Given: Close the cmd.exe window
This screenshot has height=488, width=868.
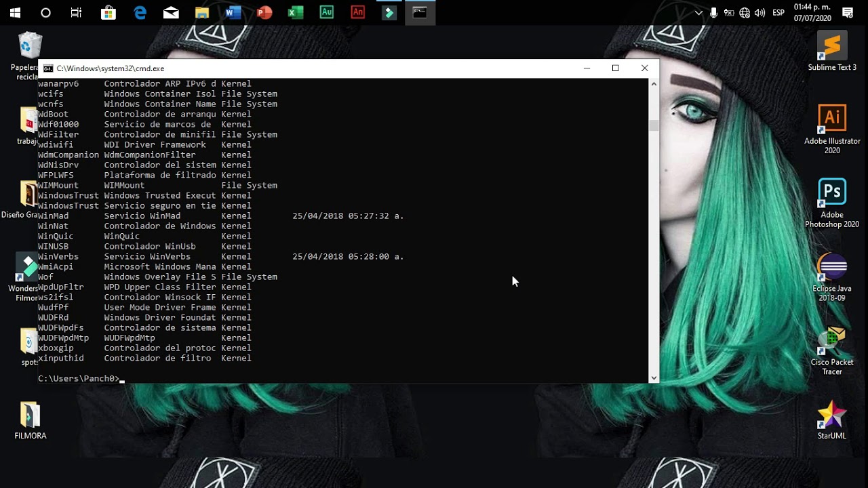Looking at the screenshot, I should click(x=644, y=68).
